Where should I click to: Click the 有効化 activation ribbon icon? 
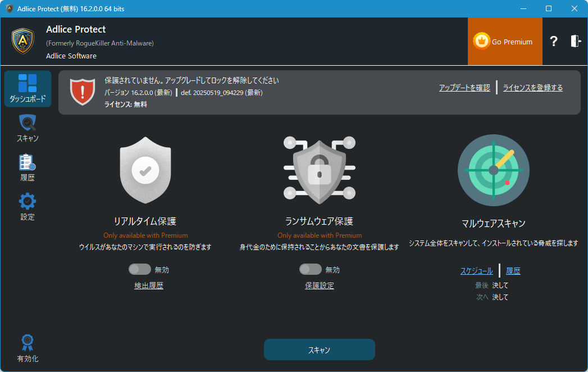click(28, 343)
